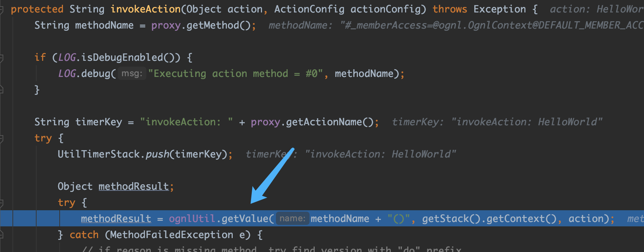Click the "Executing action method = #0" string
644x252 pixels.
pos(235,74)
